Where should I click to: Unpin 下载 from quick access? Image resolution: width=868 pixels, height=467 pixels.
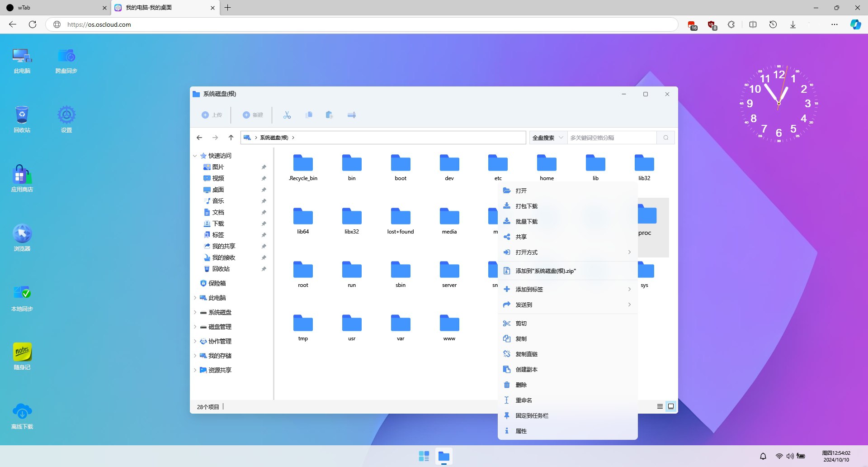tap(264, 224)
